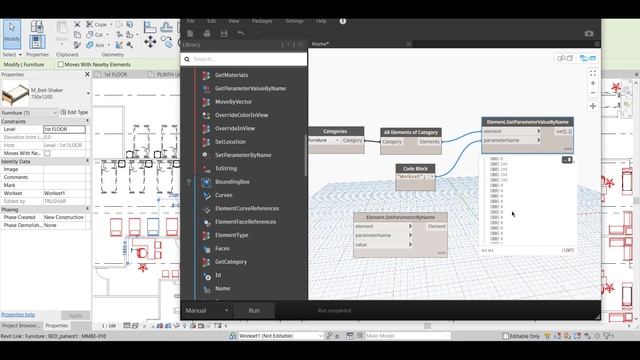Collapse the Identity Data section

87,161
